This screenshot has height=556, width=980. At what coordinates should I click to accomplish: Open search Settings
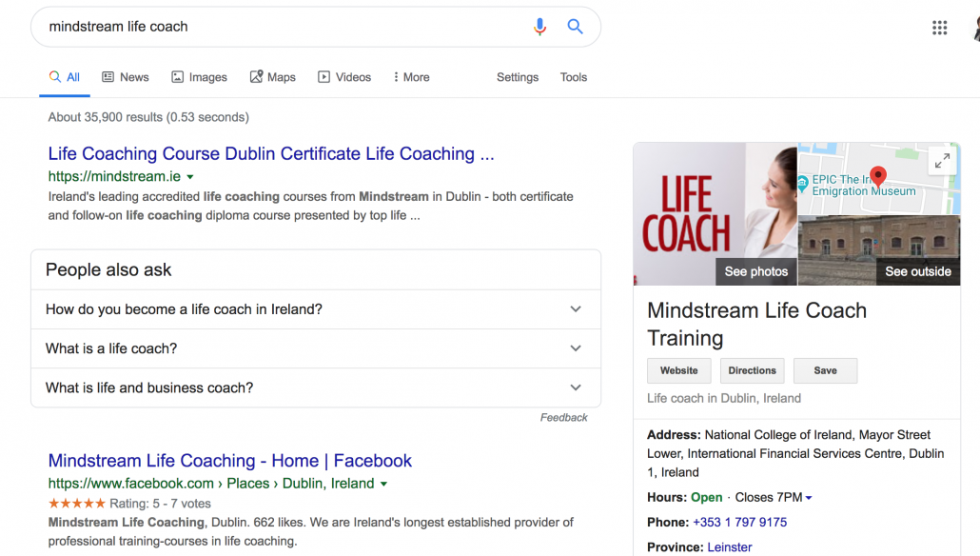coord(518,77)
